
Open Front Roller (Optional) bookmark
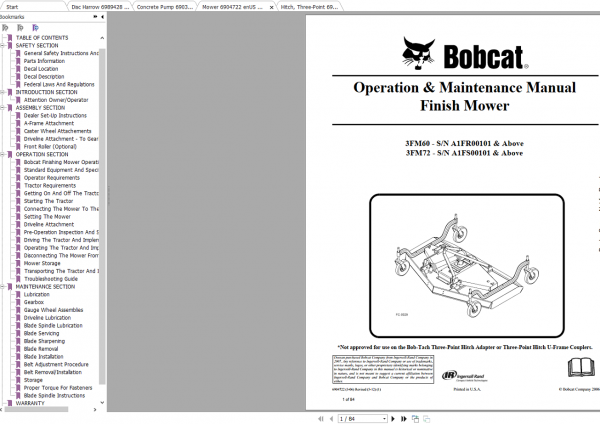50,147
